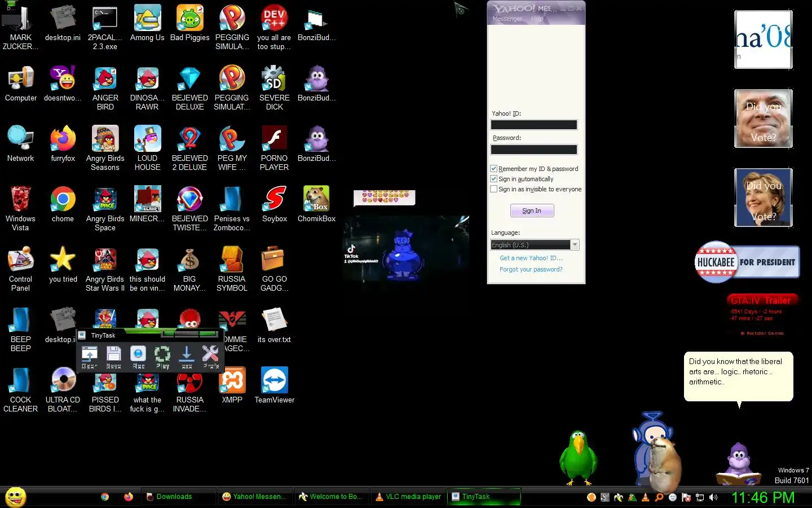Click the VLC cone tray icon
Screen dimensions: 812x508
[x=646, y=497]
